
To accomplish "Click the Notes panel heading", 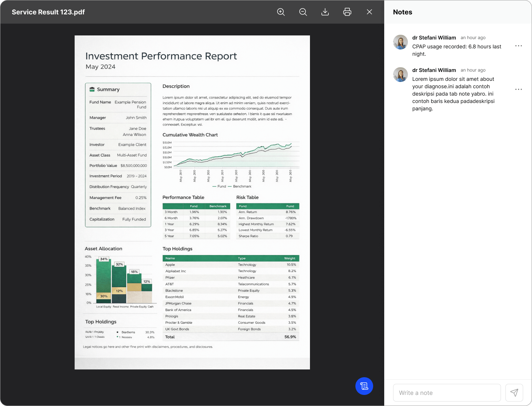I will 403,12.
